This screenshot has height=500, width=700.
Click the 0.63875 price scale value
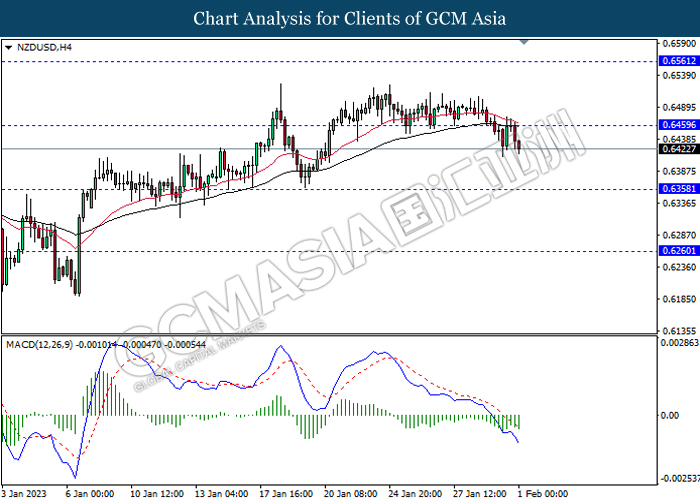tap(679, 171)
